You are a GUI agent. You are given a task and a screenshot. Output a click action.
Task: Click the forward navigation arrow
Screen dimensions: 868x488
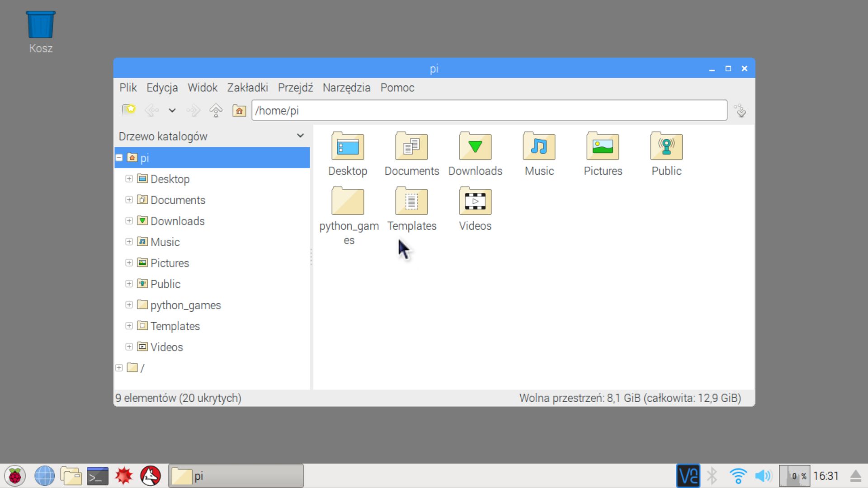pos(193,110)
